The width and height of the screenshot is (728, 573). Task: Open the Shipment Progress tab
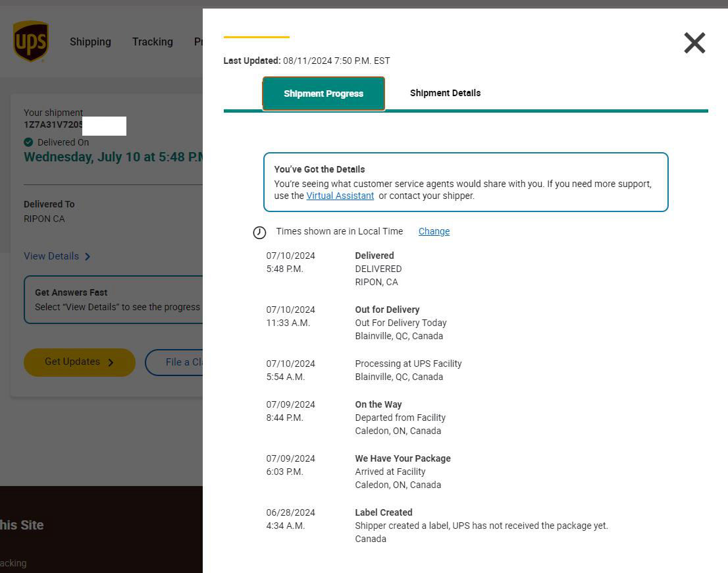(x=324, y=94)
